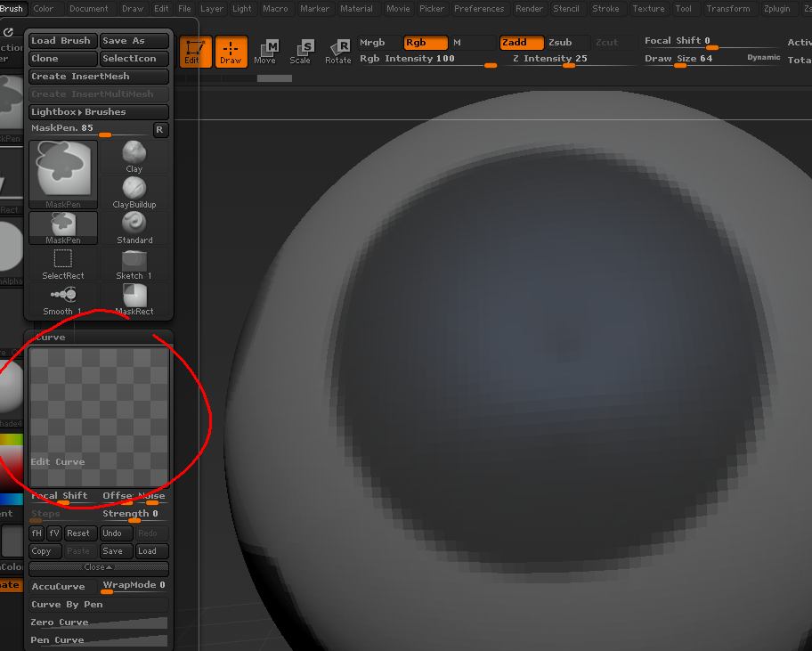Image resolution: width=812 pixels, height=651 pixels.
Task: Click the R button beside MaskPen slider
Action: [x=160, y=129]
